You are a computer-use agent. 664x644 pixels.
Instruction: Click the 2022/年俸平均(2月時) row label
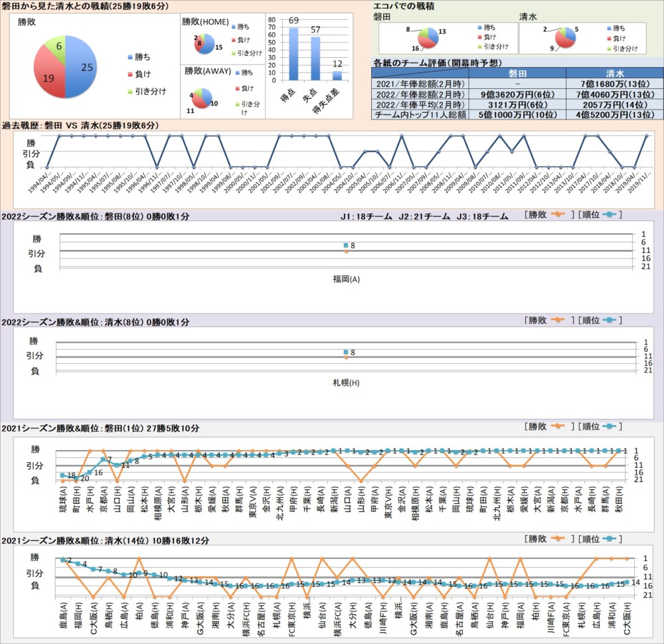pos(420,104)
